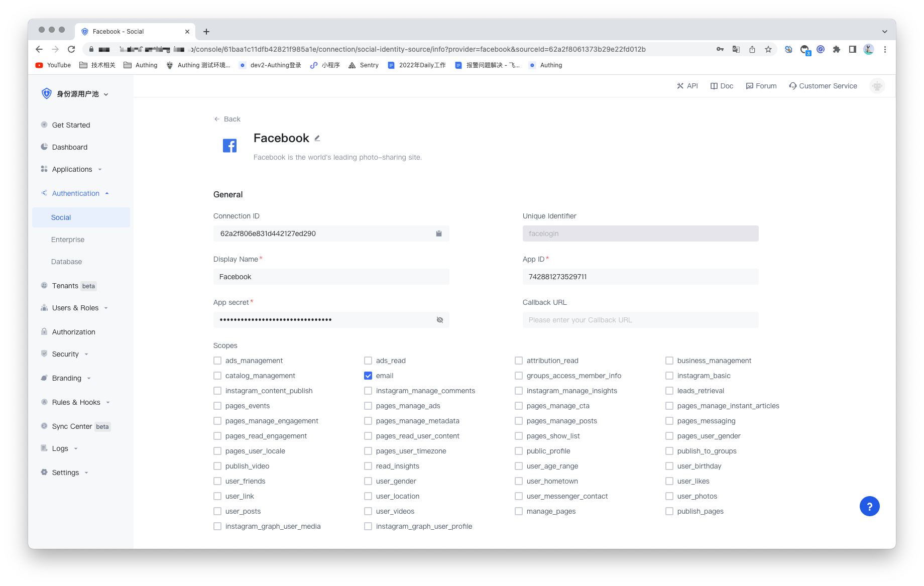Check the user_birthday scope
The width and height of the screenshot is (924, 586).
coord(669,466)
